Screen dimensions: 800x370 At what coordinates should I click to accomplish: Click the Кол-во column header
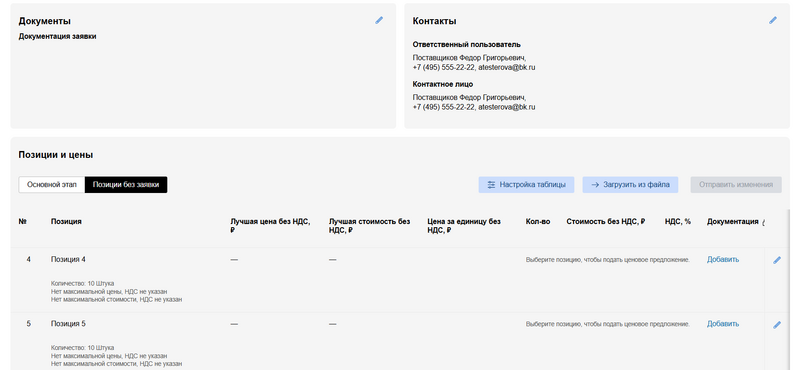[x=538, y=221]
